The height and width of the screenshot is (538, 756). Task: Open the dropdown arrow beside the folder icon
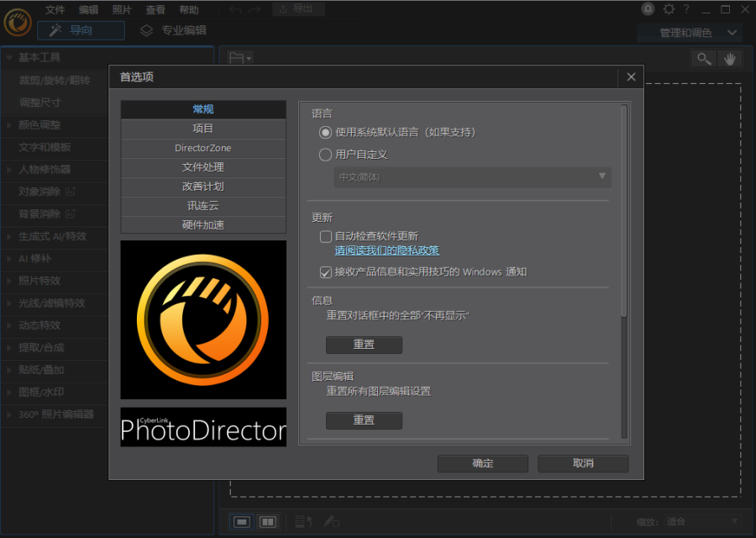pos(249,59)
